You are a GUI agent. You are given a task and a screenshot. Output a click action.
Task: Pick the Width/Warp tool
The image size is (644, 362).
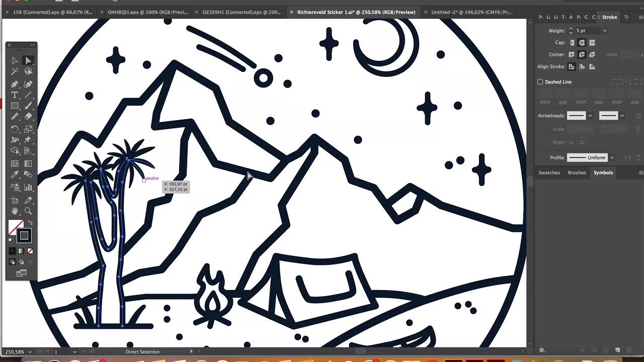click(x=15, y=140)
